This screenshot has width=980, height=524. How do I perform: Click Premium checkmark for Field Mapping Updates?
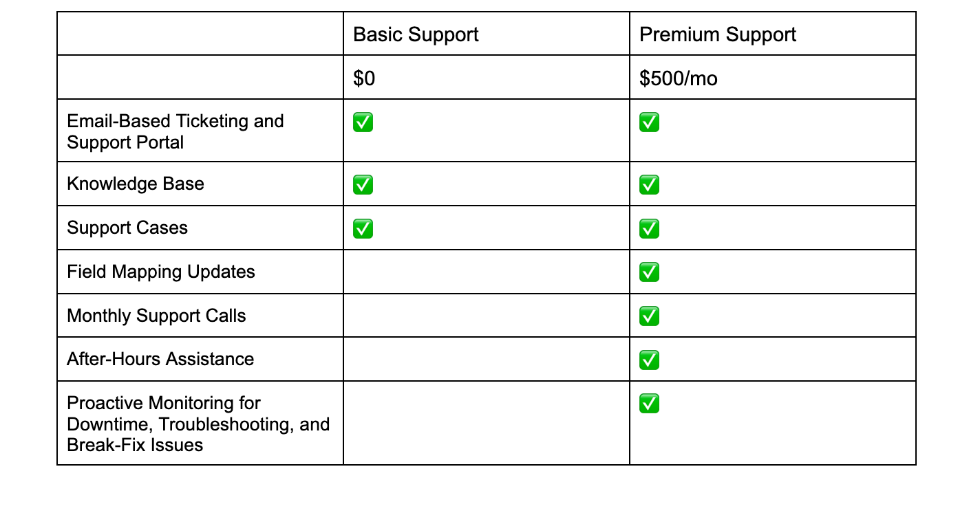click(649, 272)
